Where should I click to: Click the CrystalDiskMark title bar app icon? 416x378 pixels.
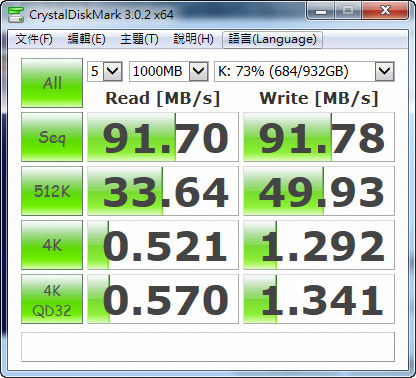point(15,14)
